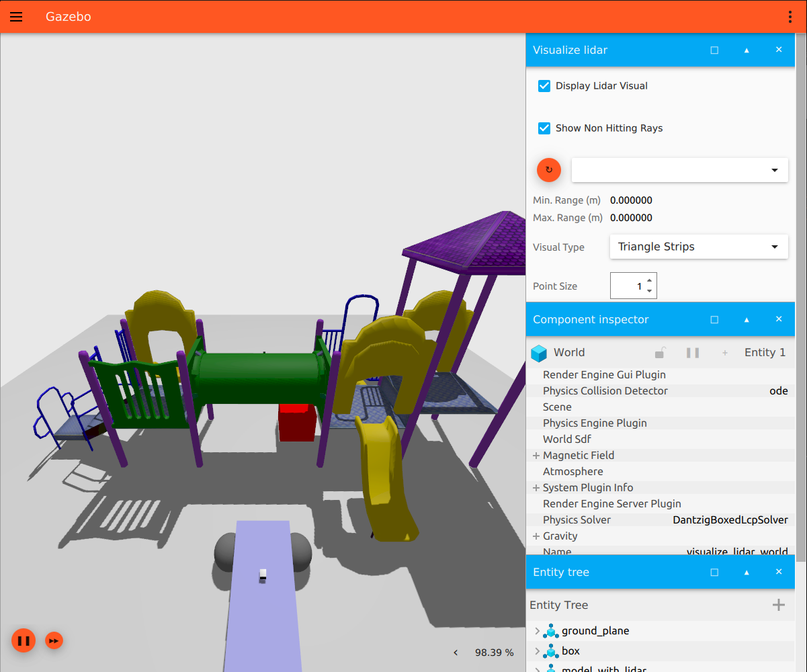Add an entity with the Entity Tree plus
The image size is (807, 672).
pyautogui.click(x=778, y=605)
